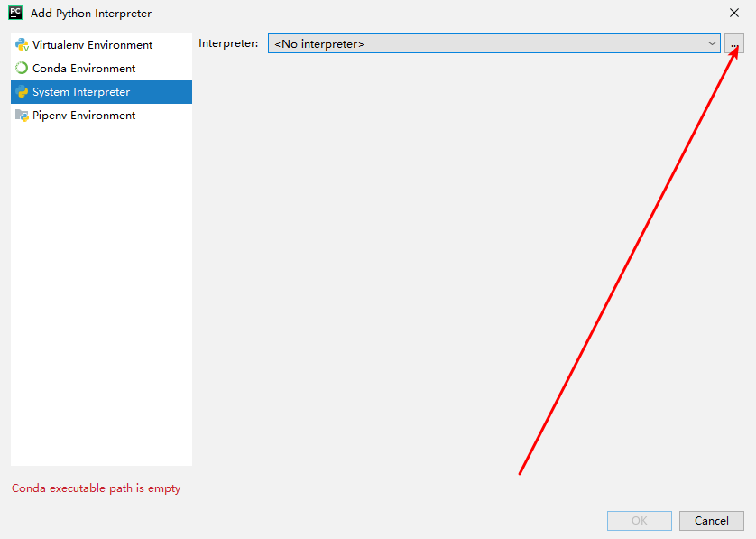Select Pipenv Environment option

101,116
